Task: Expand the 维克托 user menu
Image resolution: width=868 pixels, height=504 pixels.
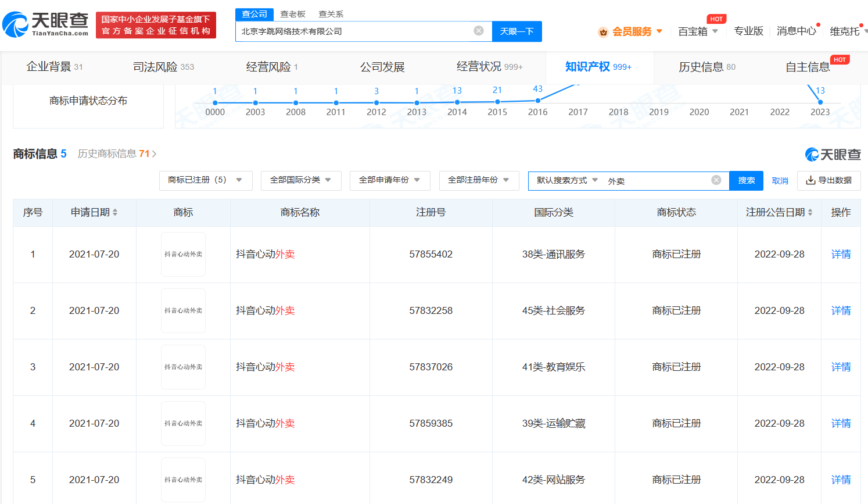Action: tap(848, 31)
